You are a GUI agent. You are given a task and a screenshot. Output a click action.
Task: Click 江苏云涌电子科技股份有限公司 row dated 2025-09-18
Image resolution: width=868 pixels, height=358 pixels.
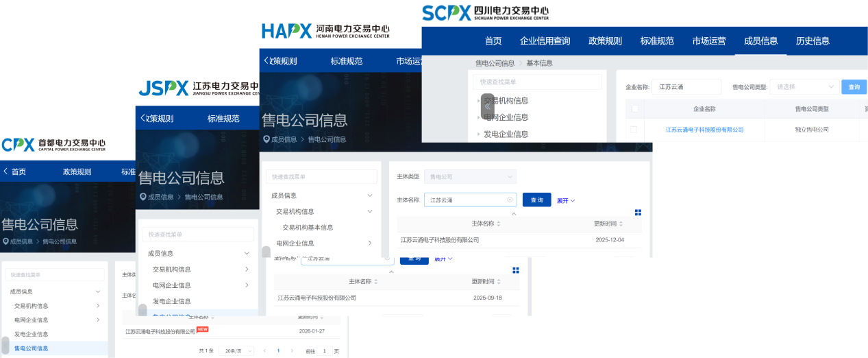click(x=397, y=298)
